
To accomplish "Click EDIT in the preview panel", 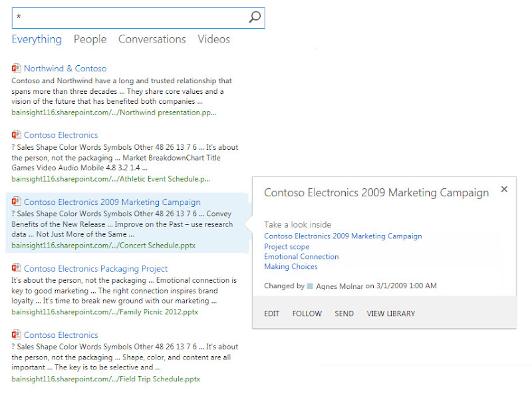I will click(272, 313).
